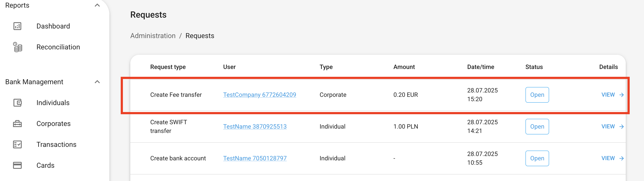Viewport: 644px width, 181px height.
Task: Click the Requests page title
Action: pyautogui.click(x=148, y=15)
